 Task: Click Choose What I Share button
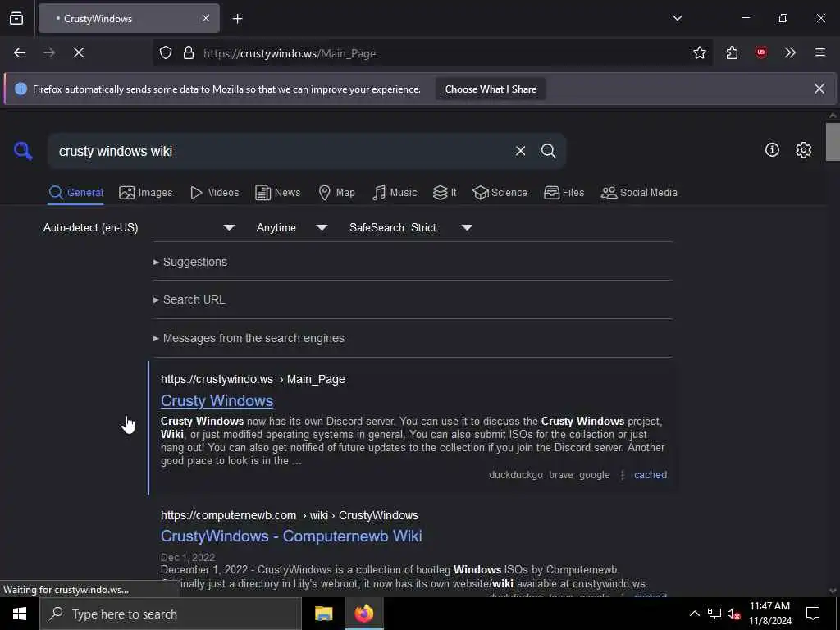click(x=491, y=89)
